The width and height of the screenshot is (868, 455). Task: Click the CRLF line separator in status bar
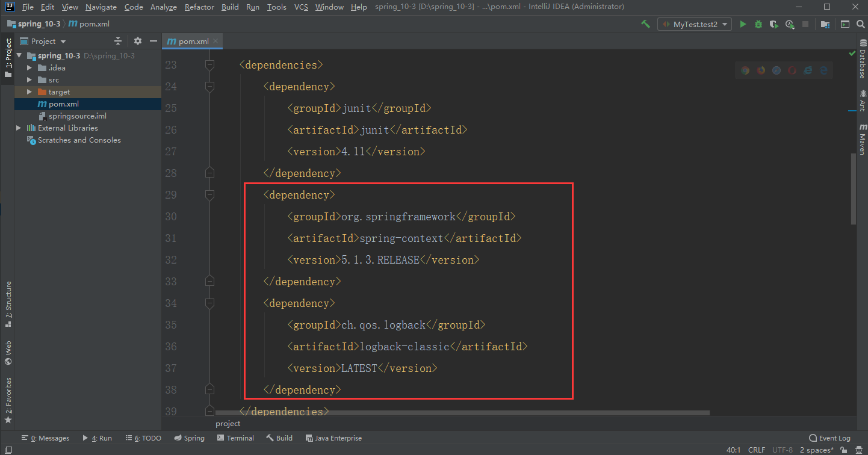pos(757,450)
